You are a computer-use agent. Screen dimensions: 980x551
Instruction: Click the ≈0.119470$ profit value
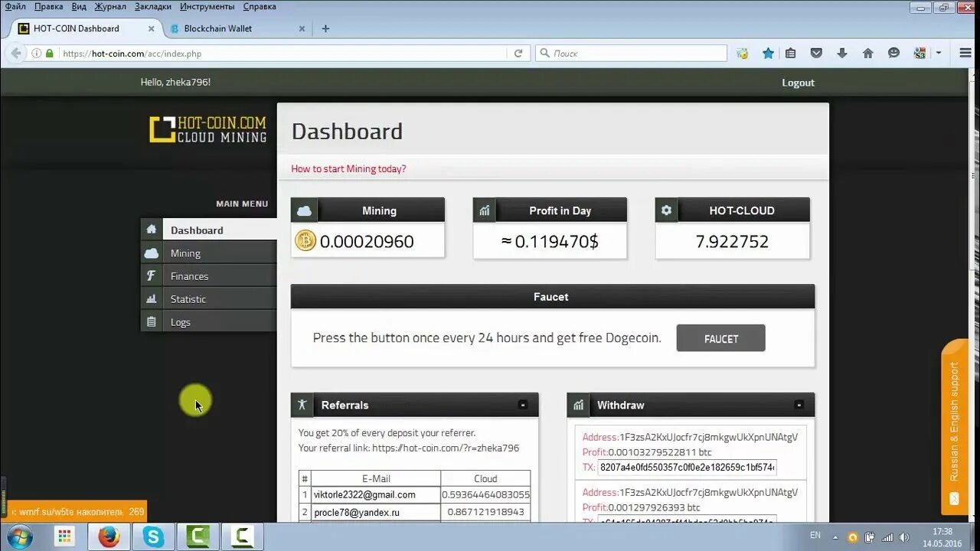point(550,242)
